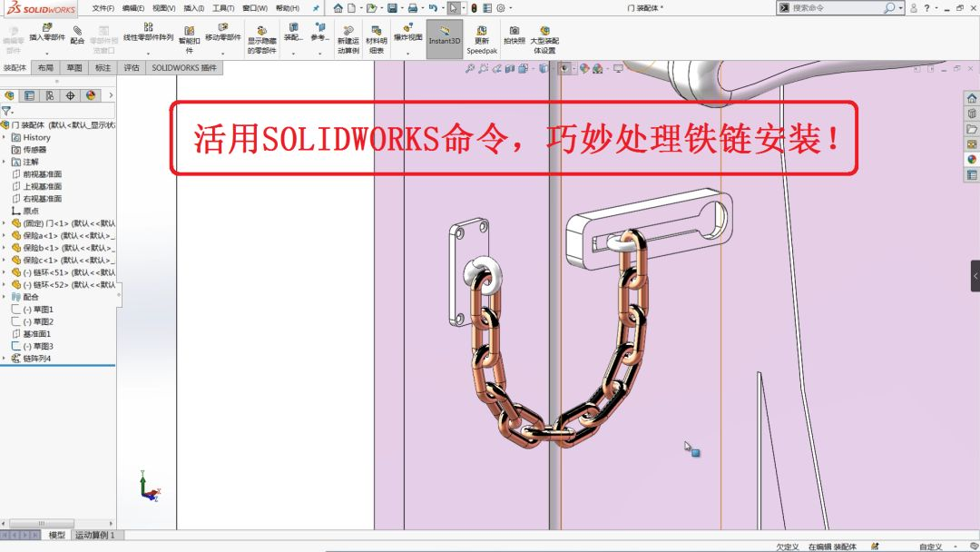Screen dimensions: 980x552
Task: Toggle Hide/Show Items eye icon
Action: pos(564,68)
